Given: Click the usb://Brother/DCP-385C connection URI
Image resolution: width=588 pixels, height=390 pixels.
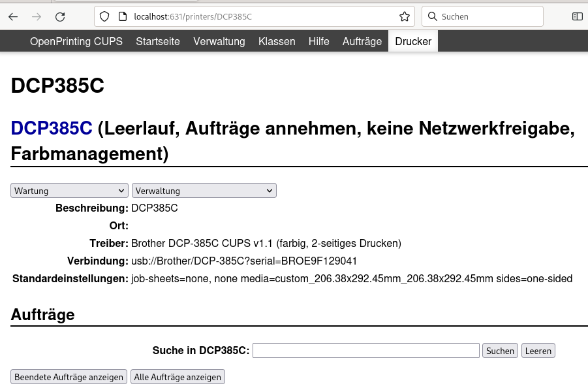Looking at the screenshot, I should [x=244, y=261].
